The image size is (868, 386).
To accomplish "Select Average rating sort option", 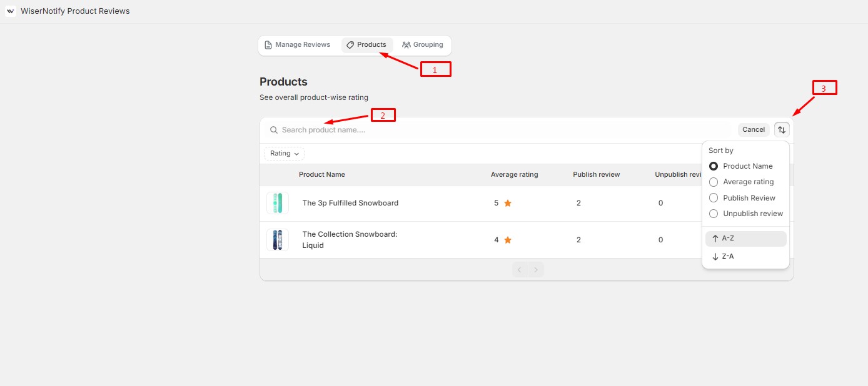I will point(714,182).
